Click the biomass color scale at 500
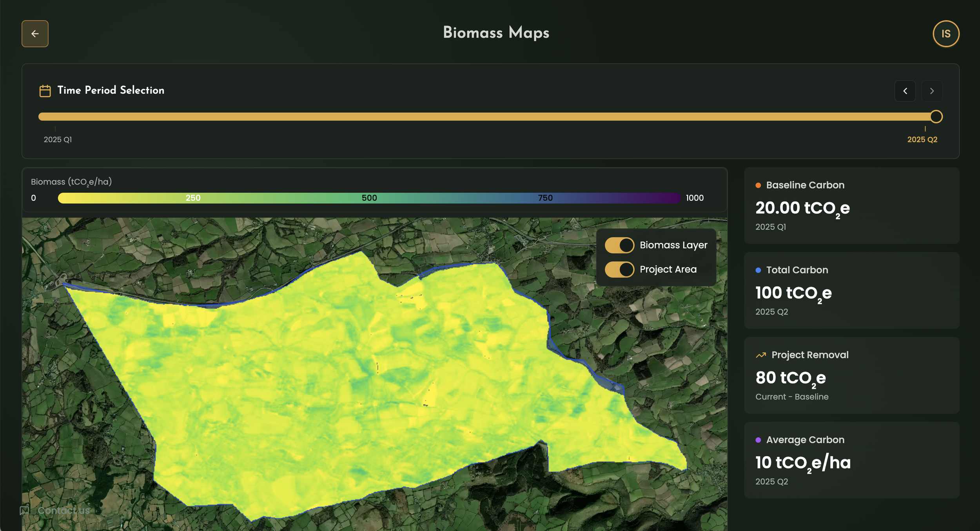The width and height of the screenshot is (980, 531). point(369,198)
